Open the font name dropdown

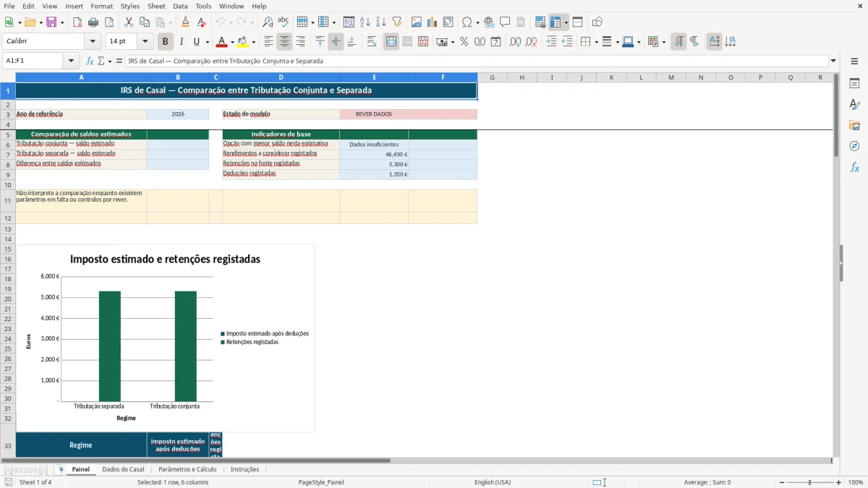tap(92, 41)
